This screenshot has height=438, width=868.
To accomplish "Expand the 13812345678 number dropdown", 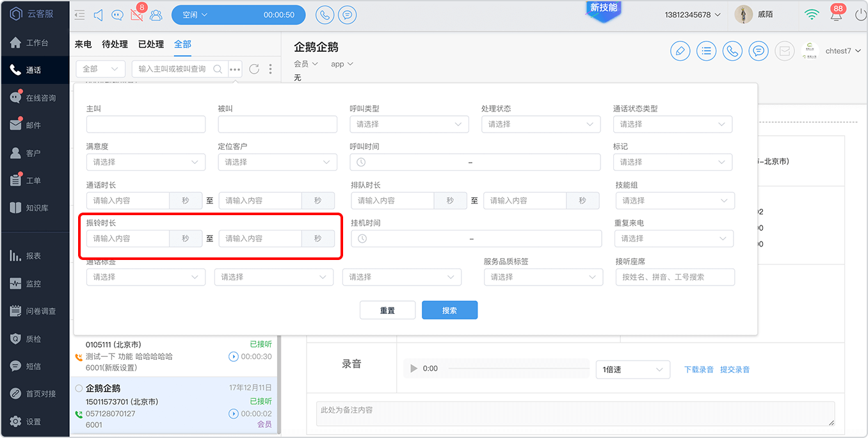I will pyautogui.click(x=693, y=15).
